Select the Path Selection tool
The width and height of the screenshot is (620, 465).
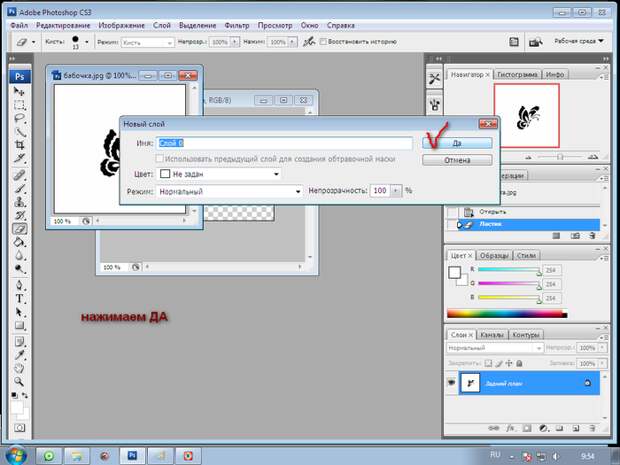[19, 312]
